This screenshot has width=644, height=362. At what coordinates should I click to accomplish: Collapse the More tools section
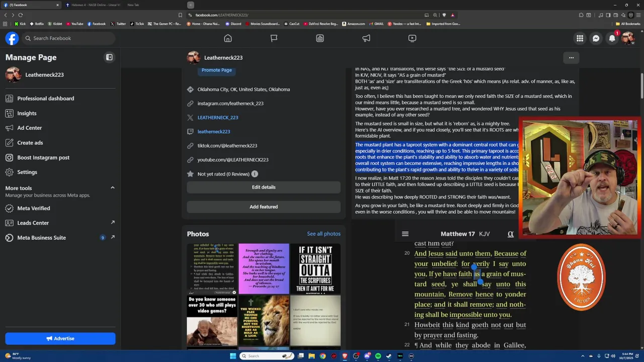112,188
